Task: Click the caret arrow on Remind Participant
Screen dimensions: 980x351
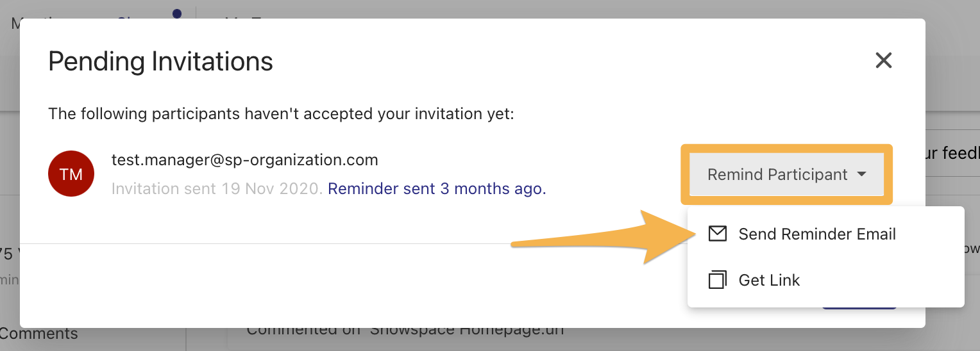Action: click(x=862, y=174)
